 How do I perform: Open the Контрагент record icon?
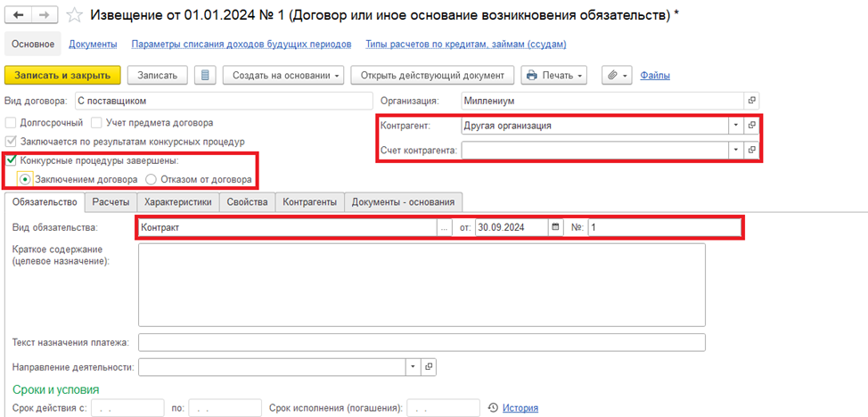coord(751,126)
